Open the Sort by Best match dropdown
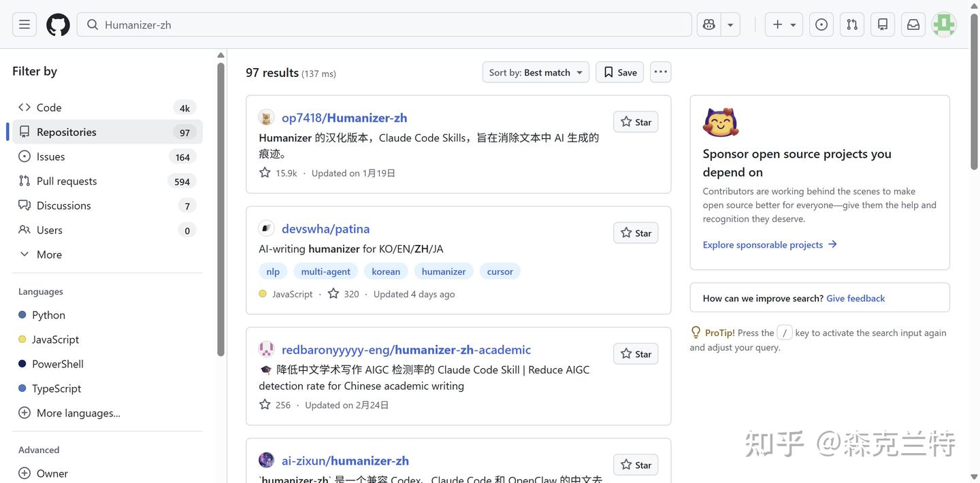Image resolution: width=980 pixels, height=483 pixels. pyautogui.click(x=536, y=72)
